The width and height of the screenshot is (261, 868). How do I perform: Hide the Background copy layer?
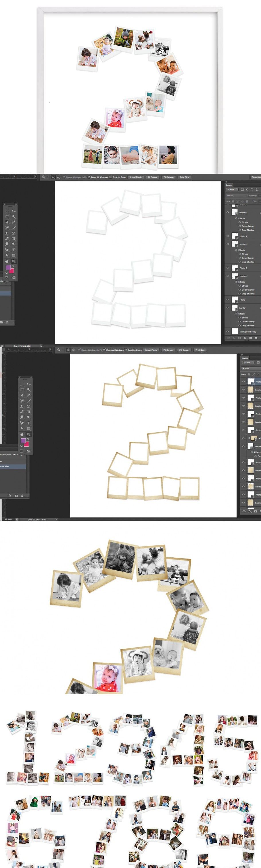227,332
